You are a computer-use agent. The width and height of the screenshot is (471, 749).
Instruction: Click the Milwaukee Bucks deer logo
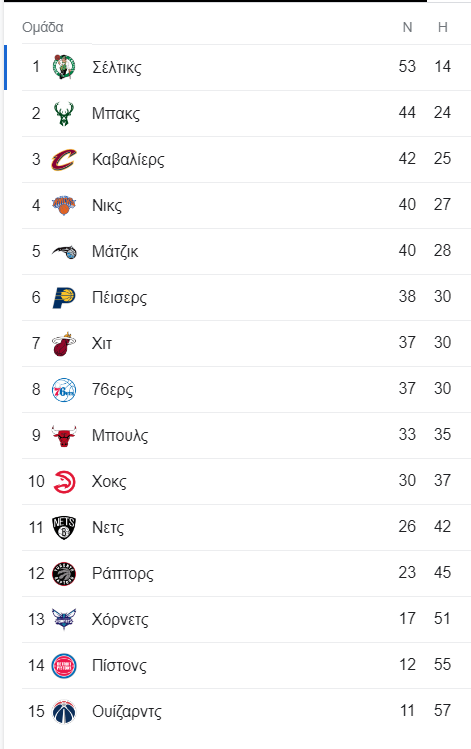(x=64, y=113)
